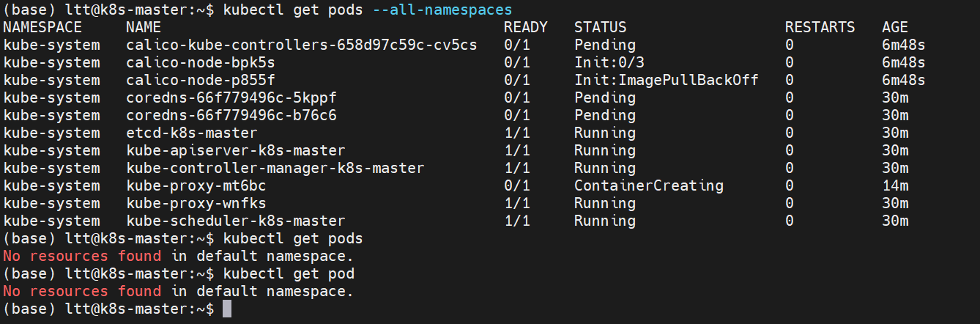Click the 14m age of kube-proxy-mt6bc
Viewport: 980px width, 324px height.
(895, 185)
